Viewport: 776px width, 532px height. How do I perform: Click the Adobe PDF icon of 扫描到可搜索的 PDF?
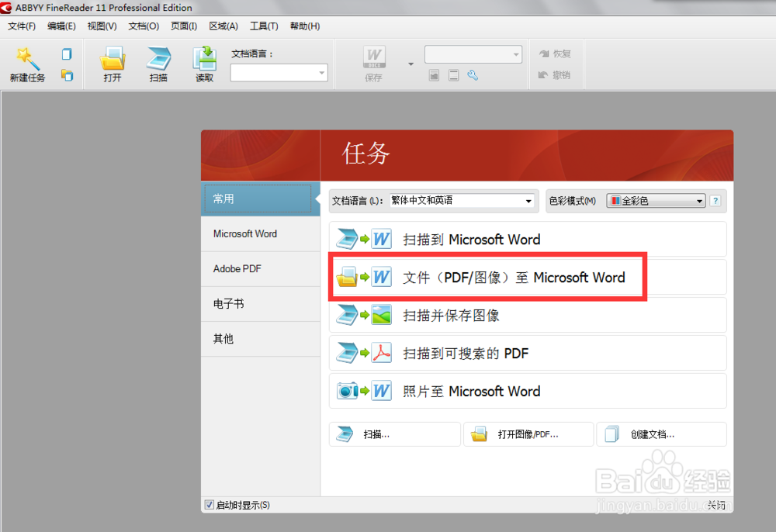[x=382, y=353]
